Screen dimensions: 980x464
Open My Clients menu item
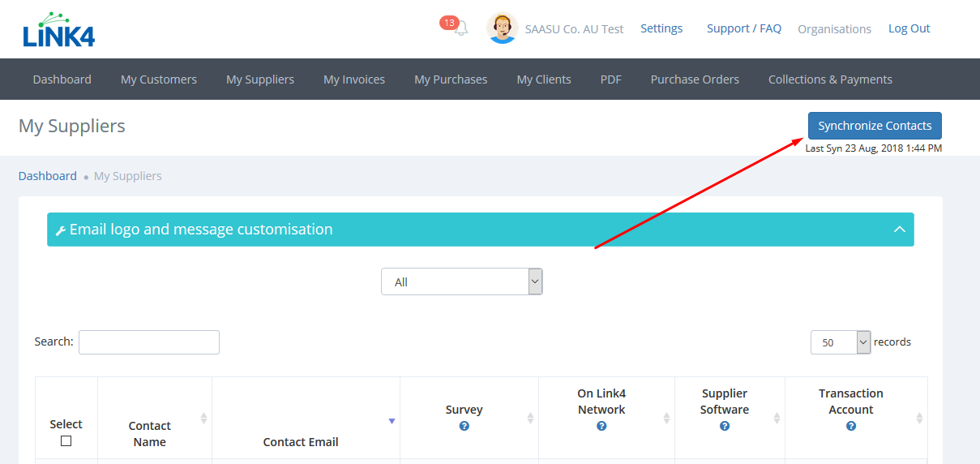click(x=544, y=79)
